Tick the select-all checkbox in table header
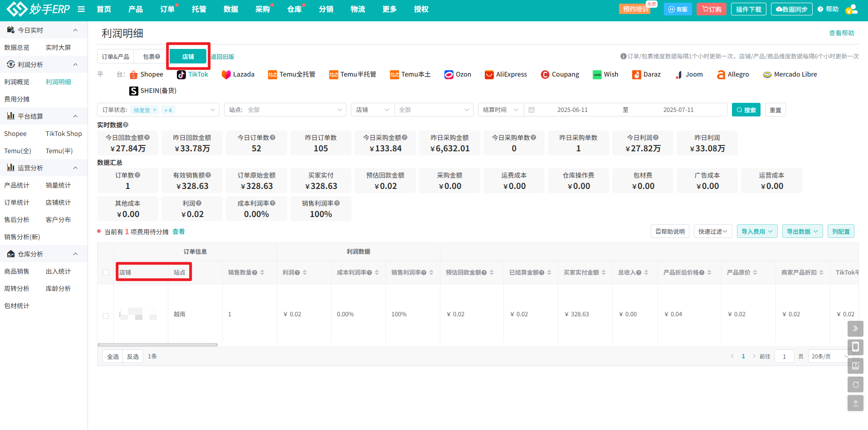Viewport: 868px width, 430px height. (106, 273)
